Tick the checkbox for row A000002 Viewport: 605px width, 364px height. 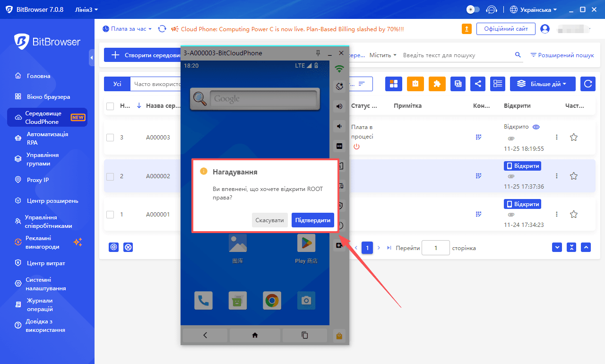point(110,176)
